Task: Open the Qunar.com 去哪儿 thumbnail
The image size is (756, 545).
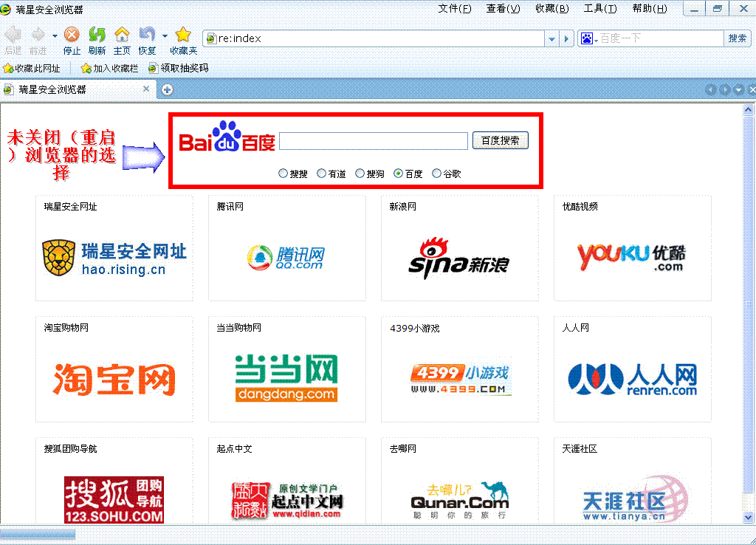Action: pyautogui.click(x=459, y=500)
